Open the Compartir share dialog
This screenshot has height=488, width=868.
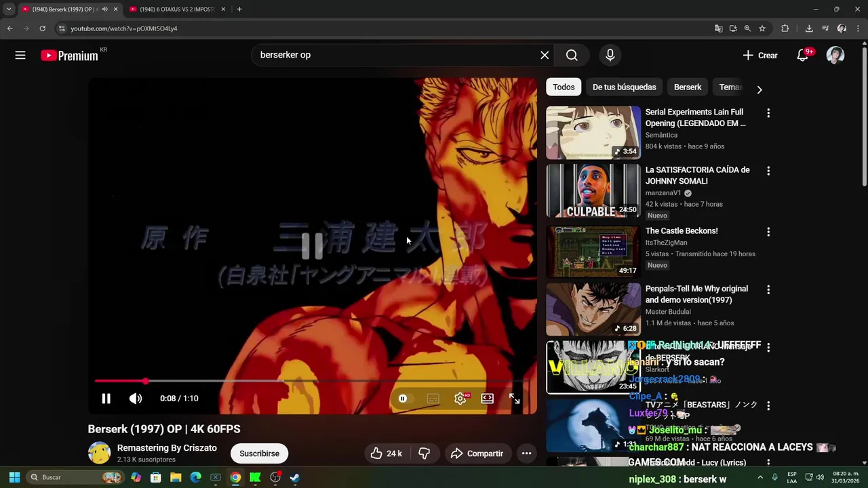pos(477,453)
